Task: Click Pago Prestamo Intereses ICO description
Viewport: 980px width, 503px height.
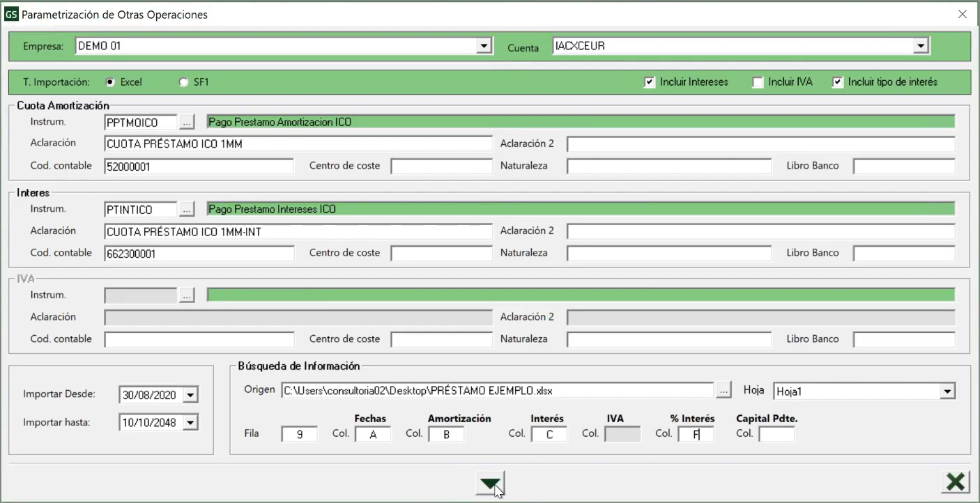Action: [581, 209]
